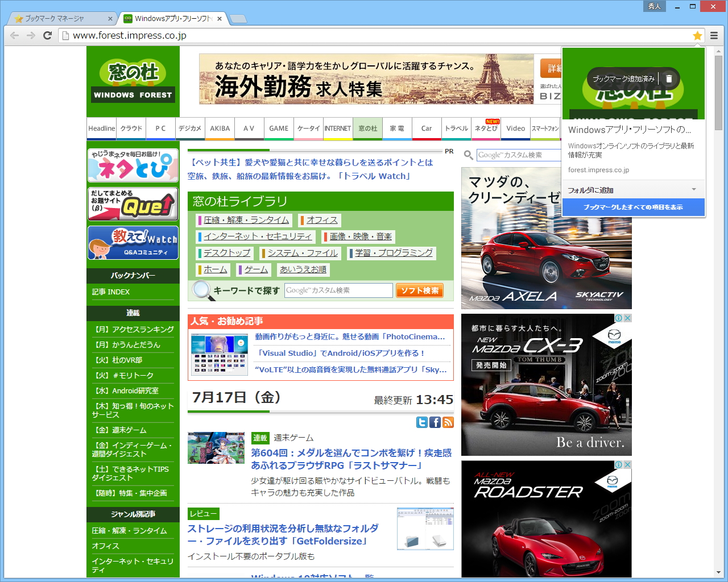Reload the page using the refresh icon
The width and height of the screenshot is (728, 582).
(48, 35)
